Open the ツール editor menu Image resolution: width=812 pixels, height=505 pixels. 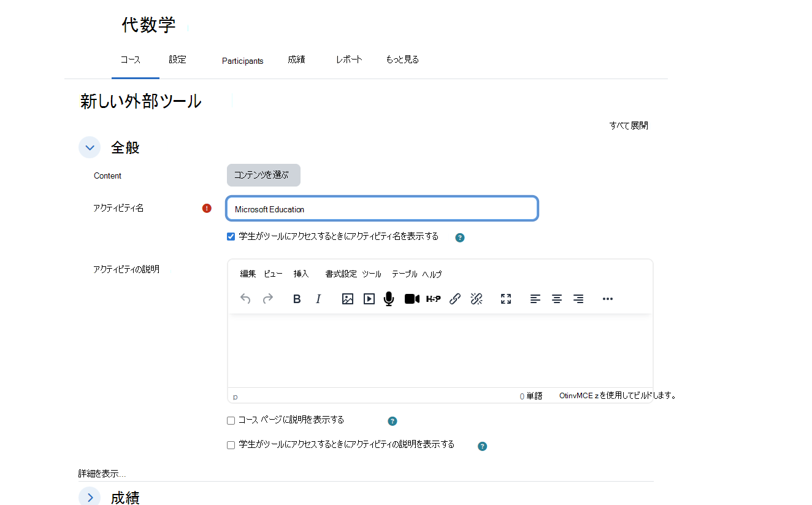[372, 274]
